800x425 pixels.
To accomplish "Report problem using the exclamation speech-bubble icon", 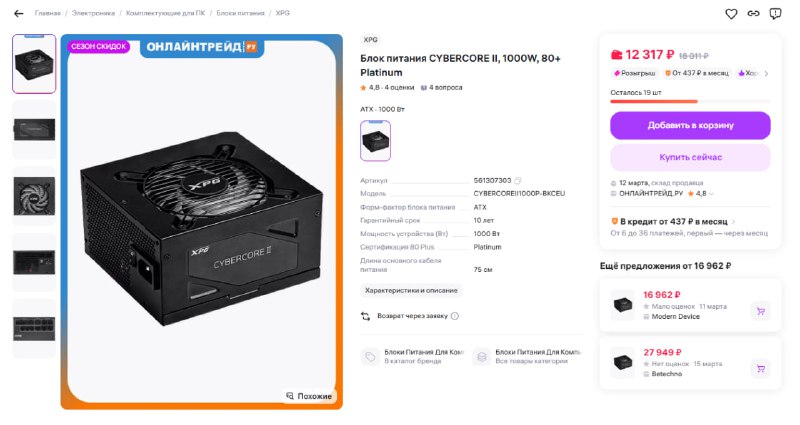I will click(x=775, y=14).
